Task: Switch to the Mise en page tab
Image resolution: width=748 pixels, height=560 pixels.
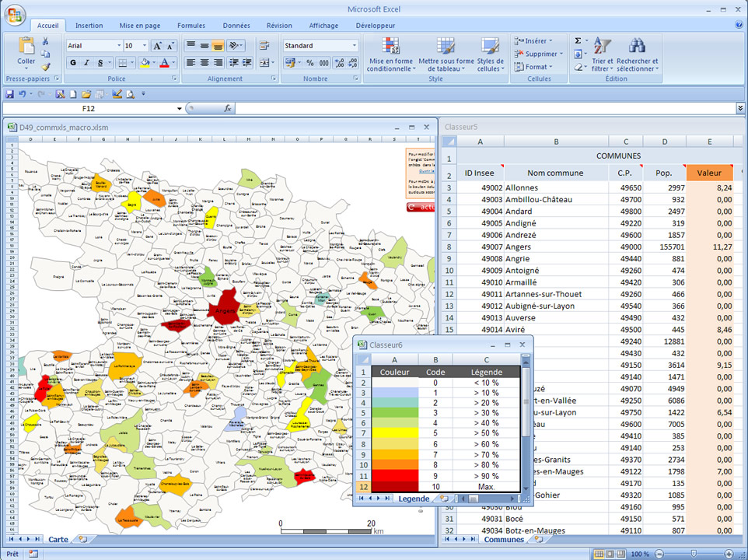Action: [x=140, y=26]
